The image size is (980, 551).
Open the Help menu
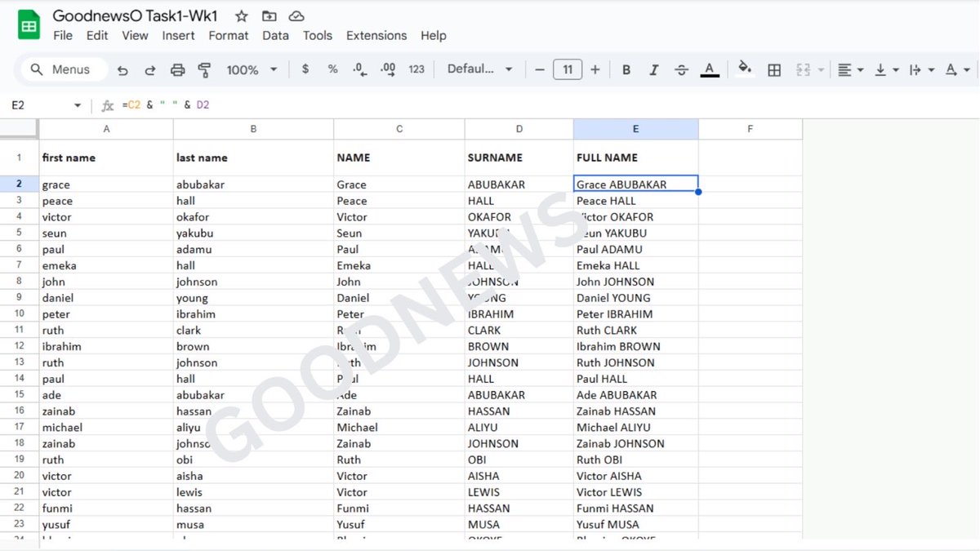coord(434,35)
